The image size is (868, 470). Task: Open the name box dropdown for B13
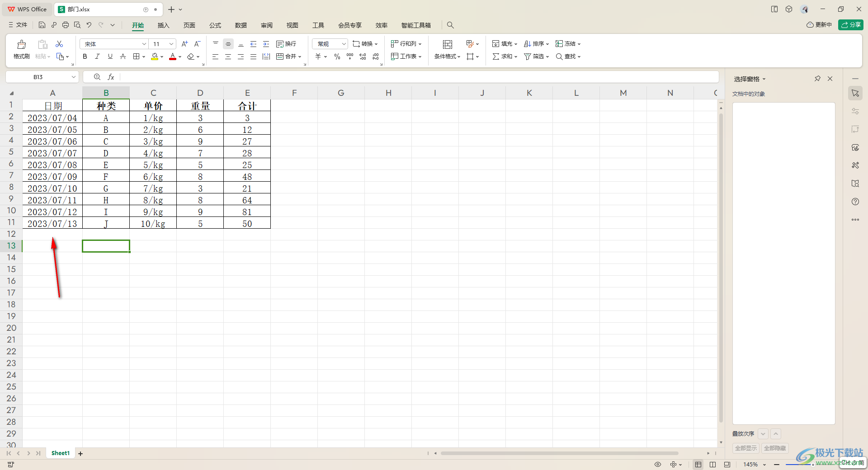pyautogui.click(x=73, y=77)
